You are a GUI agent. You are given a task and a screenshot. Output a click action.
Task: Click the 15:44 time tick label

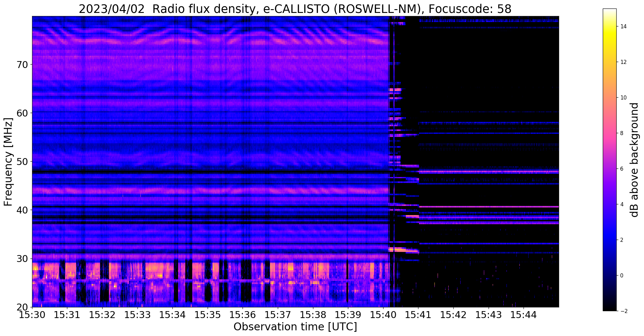[524, 314]
